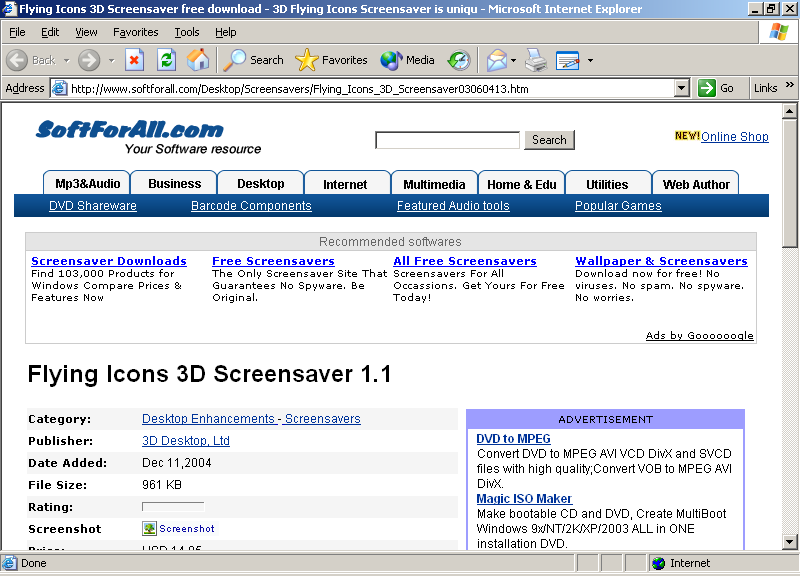The height and width of the screenshot is (576, 800).
Task: Go to the Web Author tab
Action: coord(695,183)
